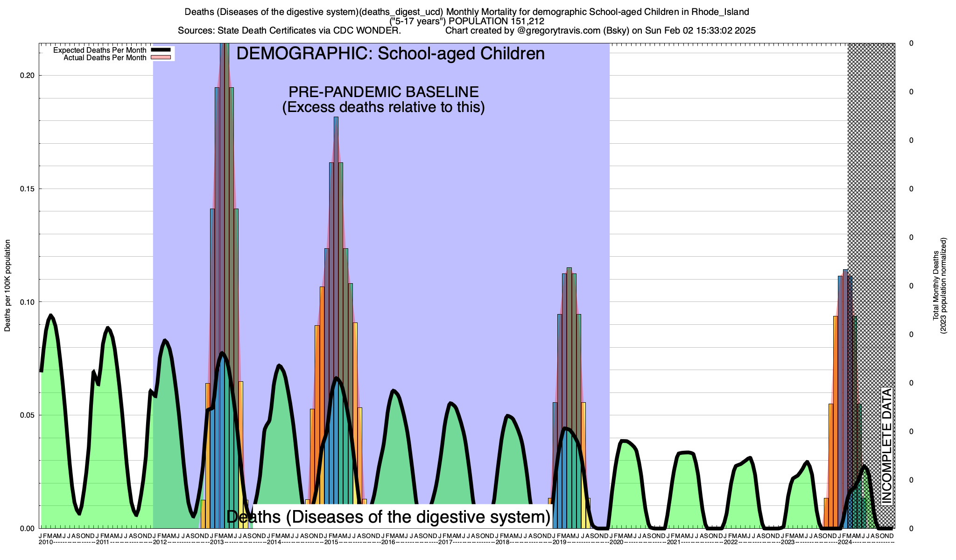This screenshot has height=560, width=956.
Task: Click the black Expected Deaths legend line
Action: point(161,50)
